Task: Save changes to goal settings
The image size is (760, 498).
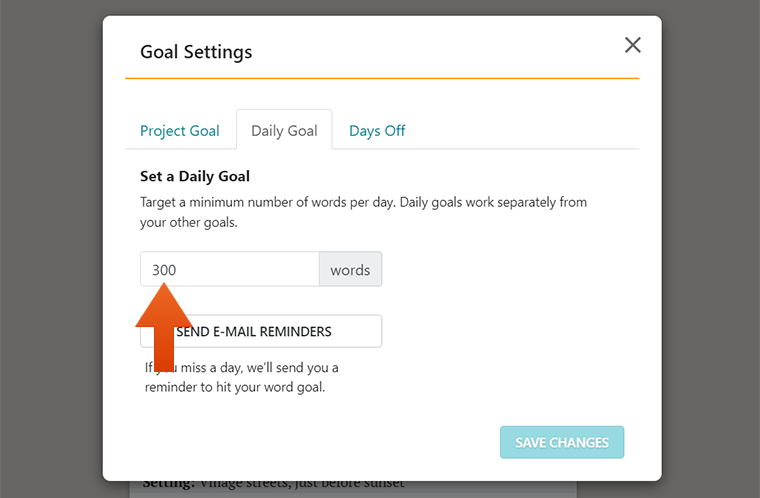Action: point(562,442)
